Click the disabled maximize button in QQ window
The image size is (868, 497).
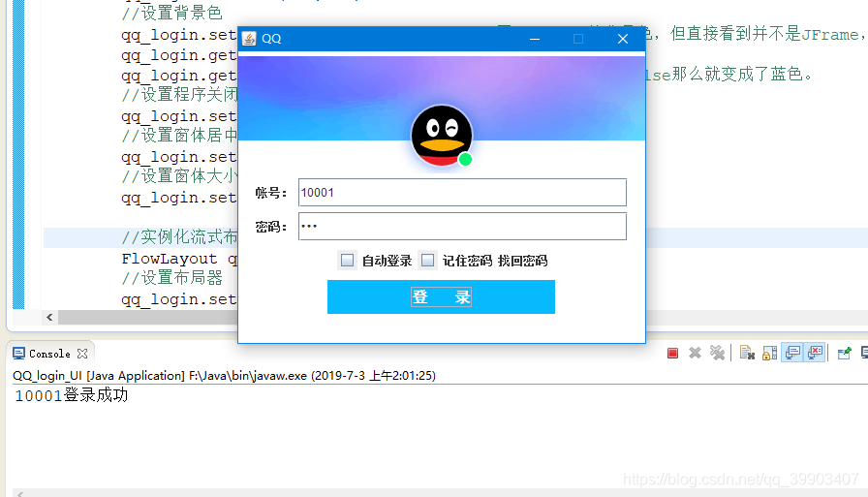pos(578,39)
